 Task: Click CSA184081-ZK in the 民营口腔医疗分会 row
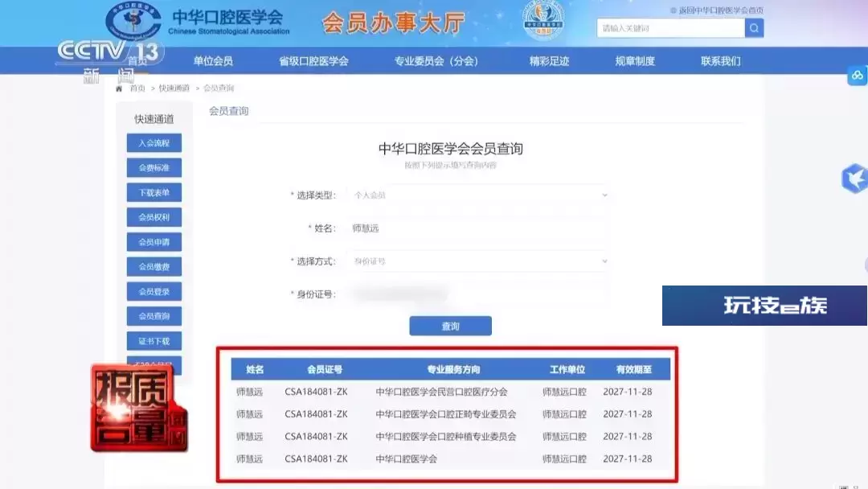(316, 392)
